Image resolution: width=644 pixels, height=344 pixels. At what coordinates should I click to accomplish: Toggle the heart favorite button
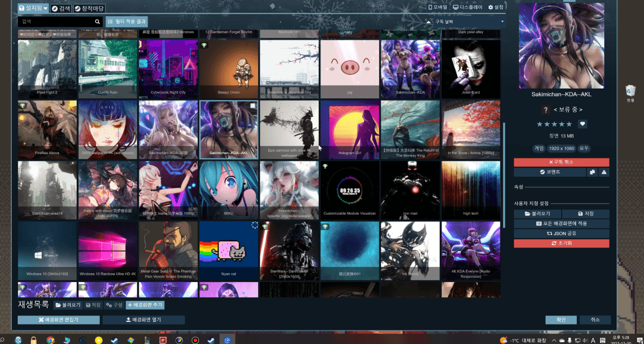pos(583,124)
